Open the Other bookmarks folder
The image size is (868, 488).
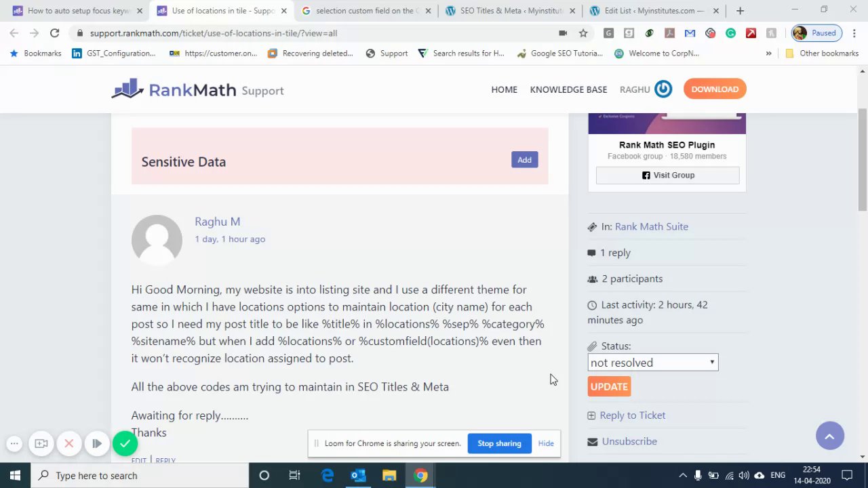[x=822, y=53]
